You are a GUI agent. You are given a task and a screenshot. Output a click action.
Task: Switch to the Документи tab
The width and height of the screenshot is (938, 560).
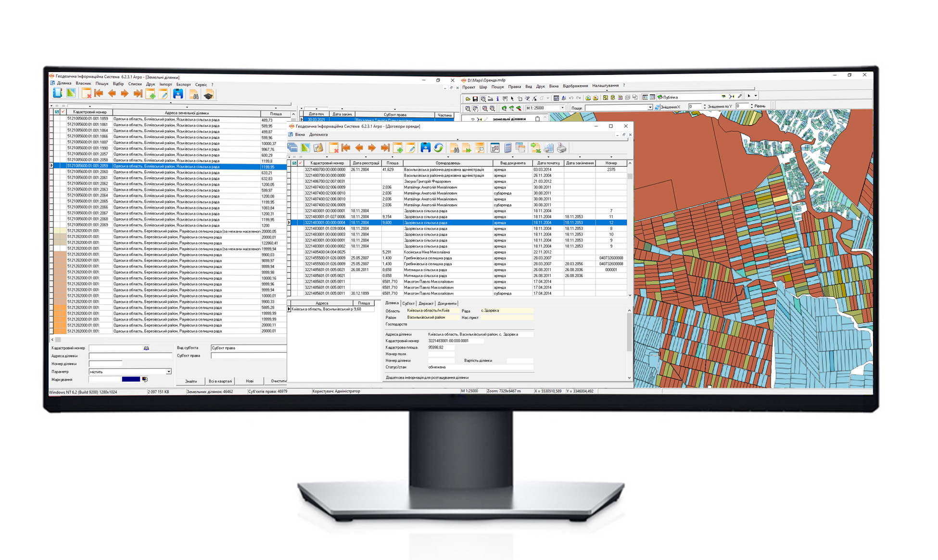(x=447, y=303)
